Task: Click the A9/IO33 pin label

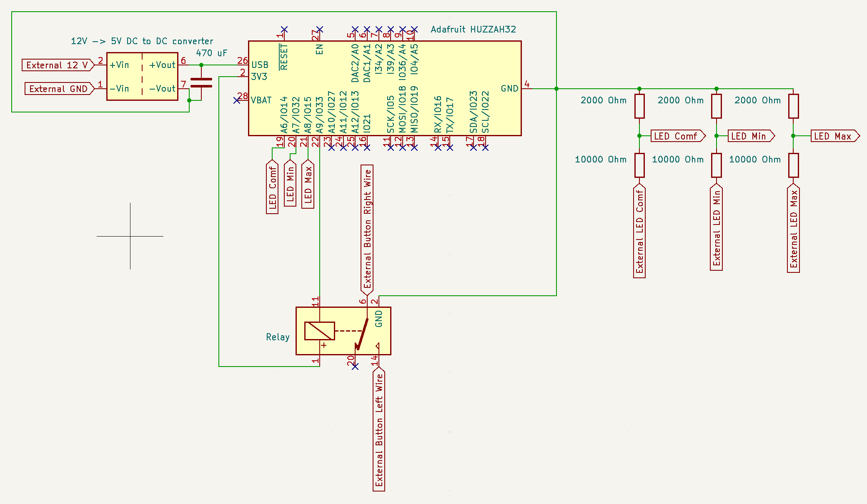Action: click(x=319, y=115)
